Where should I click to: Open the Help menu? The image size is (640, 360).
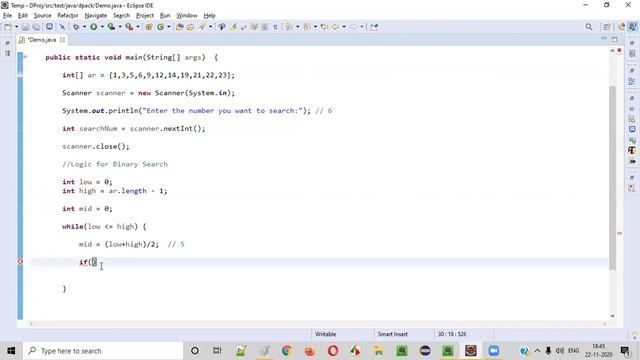(x=209, y=16)
